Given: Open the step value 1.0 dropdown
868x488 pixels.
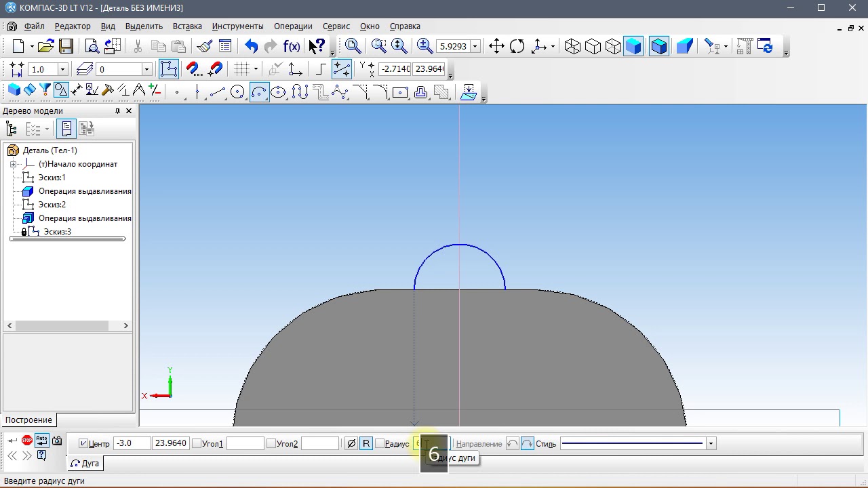Looking at the screenshot, I should [x=62, y=69].
